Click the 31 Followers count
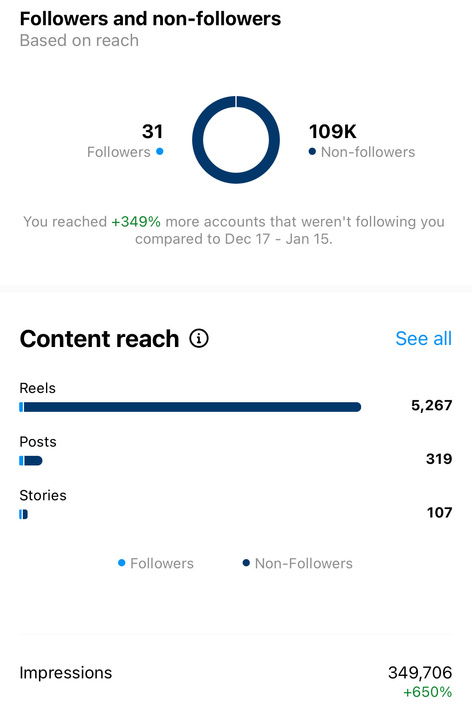 152,131
